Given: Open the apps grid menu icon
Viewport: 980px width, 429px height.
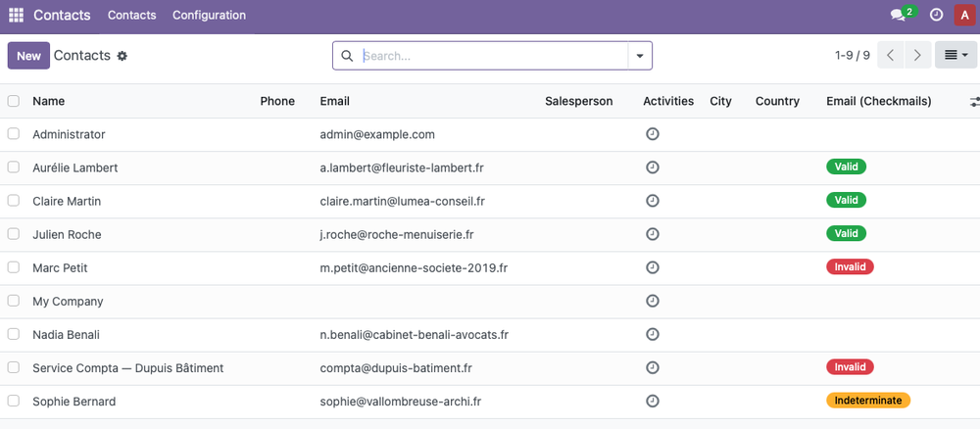Looking at the screenshot, I should tap(16, 15).
